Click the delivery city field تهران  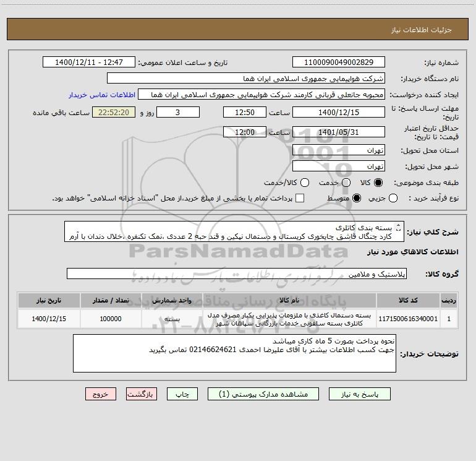coord(339,166)
